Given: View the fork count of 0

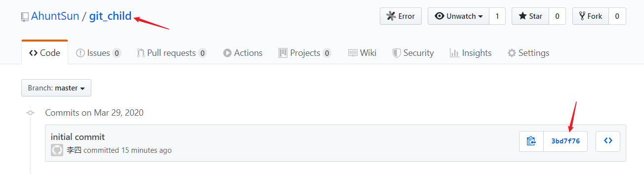Looking at the screenshot, I should 617,16.
